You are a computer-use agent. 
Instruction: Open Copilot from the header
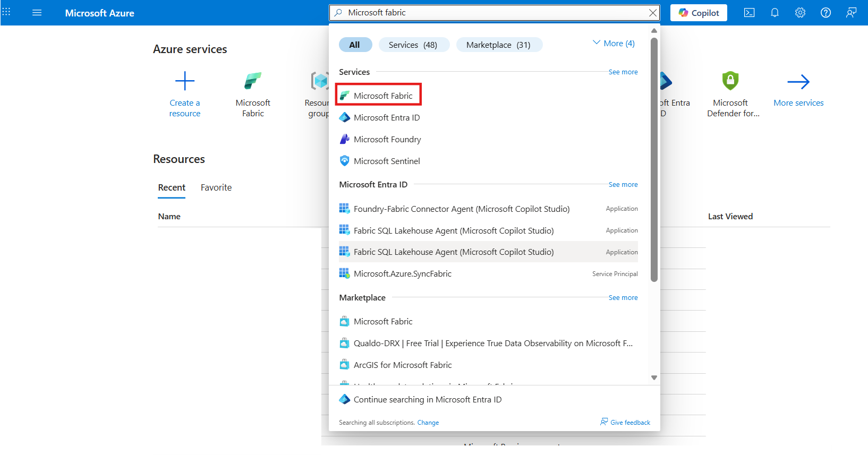point(699,13)
